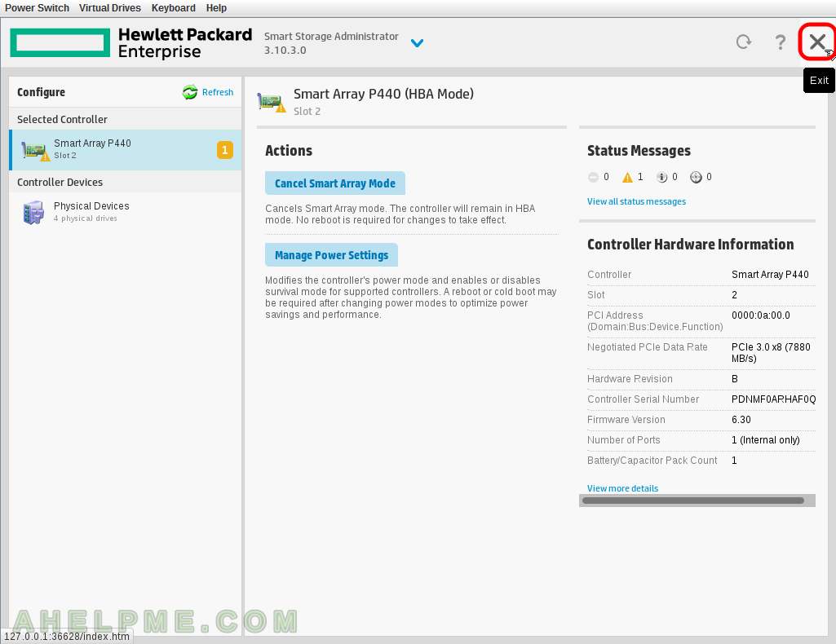Click the fourth status icon showing 0
This screenshot has height=644, width=836.
click(696, 178)
